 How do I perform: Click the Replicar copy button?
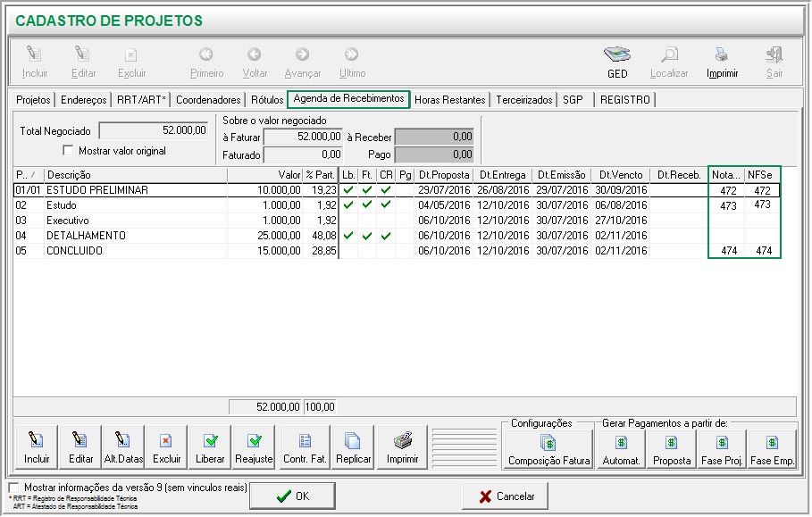353,447
